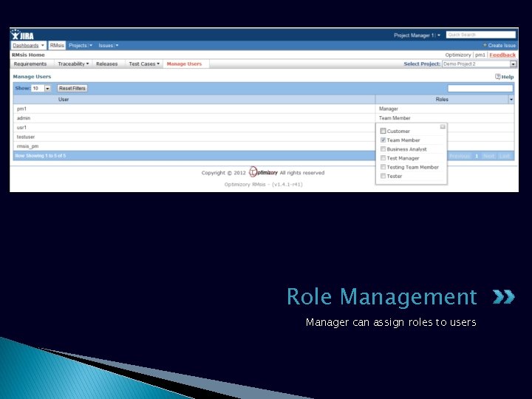Open the Roles column filter arrow
Viewport: 532px width, 399px height.
[511, 100]
